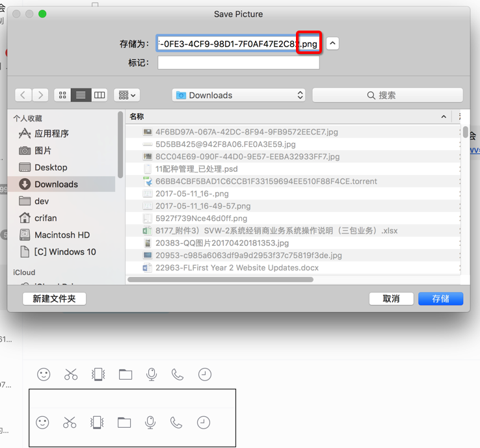Click the sidebar vertical scrollbar
Image resolution: width=480 pixels, height=448 pixels.
pyautogui.click(x=120, y=145)
